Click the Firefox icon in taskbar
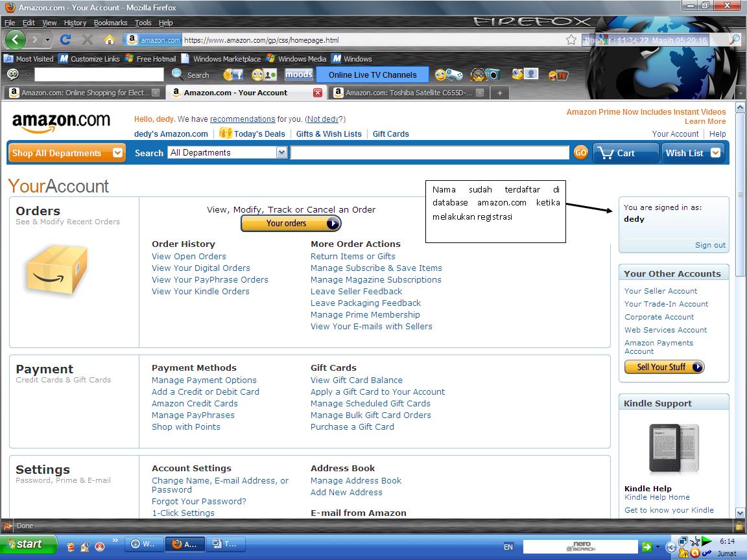Image resolution: width=747 pixels, height=560 pixels. (x=185, y=544)
